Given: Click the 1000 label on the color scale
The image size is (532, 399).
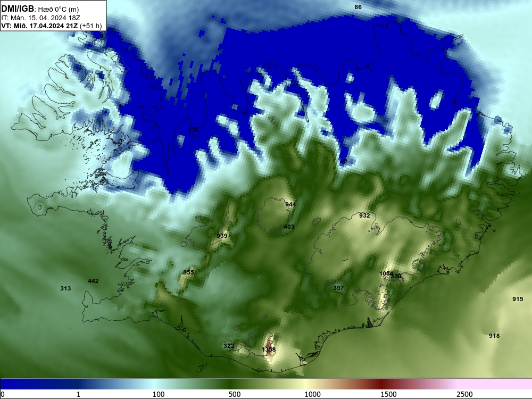Looking at the screenshot, I should 312,394.
